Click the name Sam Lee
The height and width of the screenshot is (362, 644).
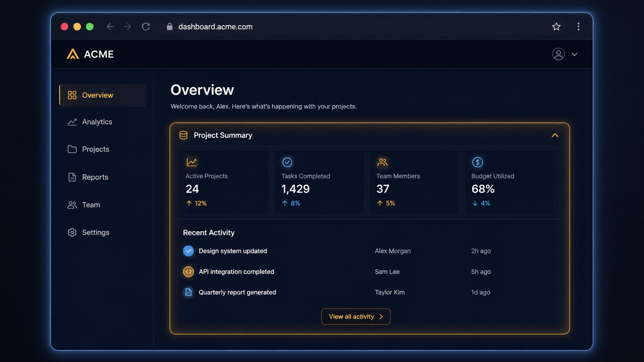click(x=387, y=271)
